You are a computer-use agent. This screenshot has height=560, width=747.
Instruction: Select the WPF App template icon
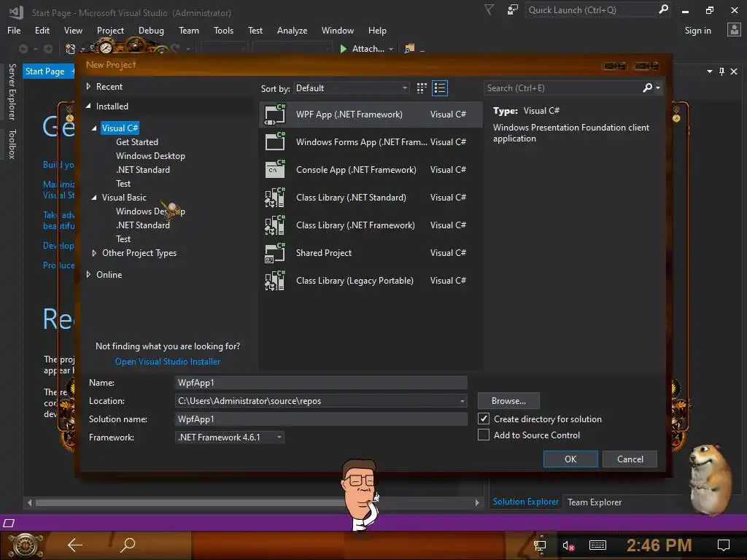click(x=275, y=114)
